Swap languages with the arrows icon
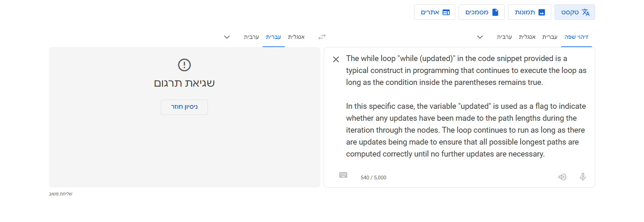Screen dimensions: 644x222 tap(322, 37)
